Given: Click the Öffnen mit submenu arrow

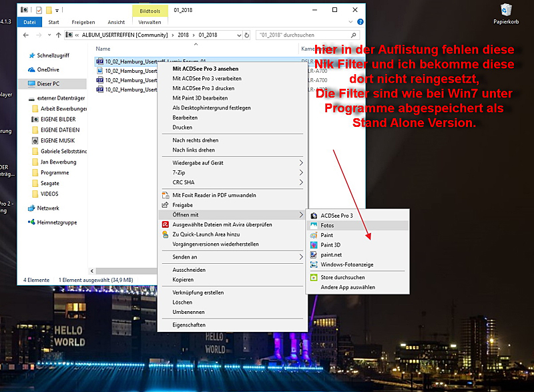Looking at the screenshot, I should coord(301,214).
